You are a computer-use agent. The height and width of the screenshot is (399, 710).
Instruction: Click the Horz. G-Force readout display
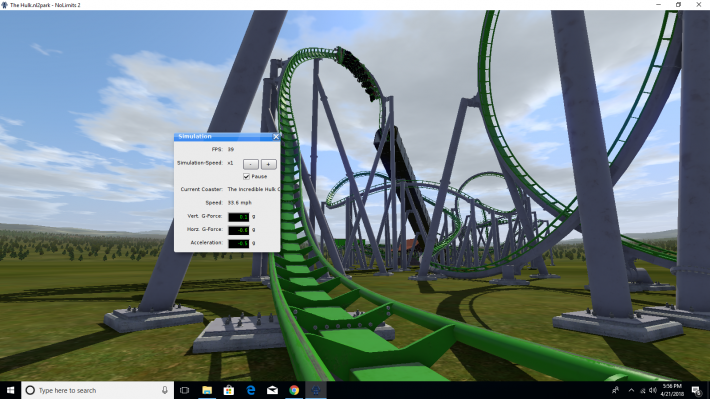click(239, 230)
